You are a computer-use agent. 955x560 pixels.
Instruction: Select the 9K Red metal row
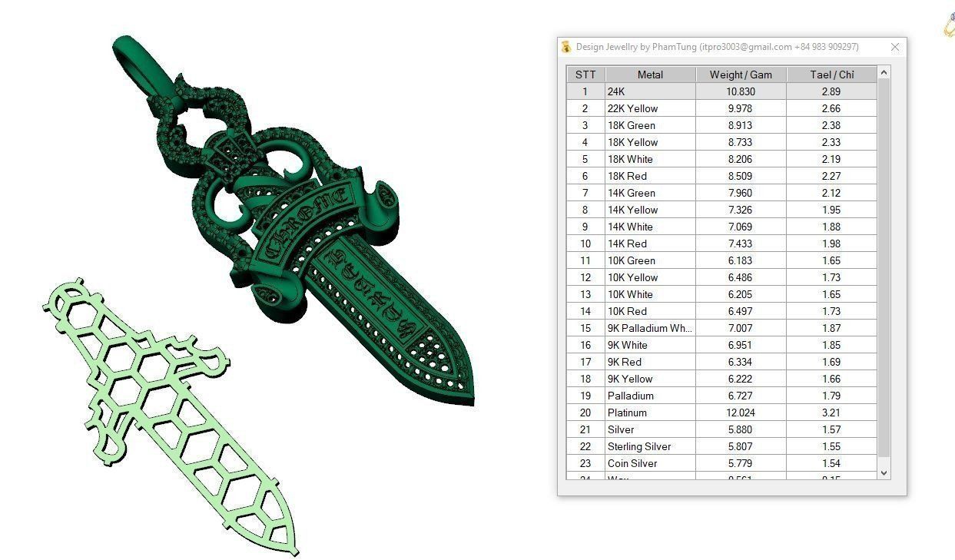(x=721, y=362)
